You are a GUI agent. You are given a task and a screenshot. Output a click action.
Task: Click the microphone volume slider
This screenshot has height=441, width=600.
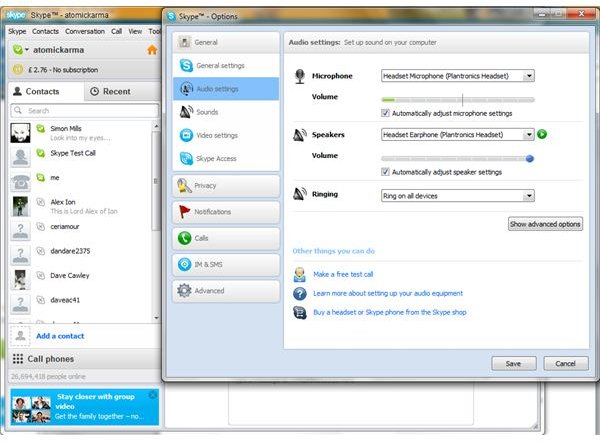458,100
